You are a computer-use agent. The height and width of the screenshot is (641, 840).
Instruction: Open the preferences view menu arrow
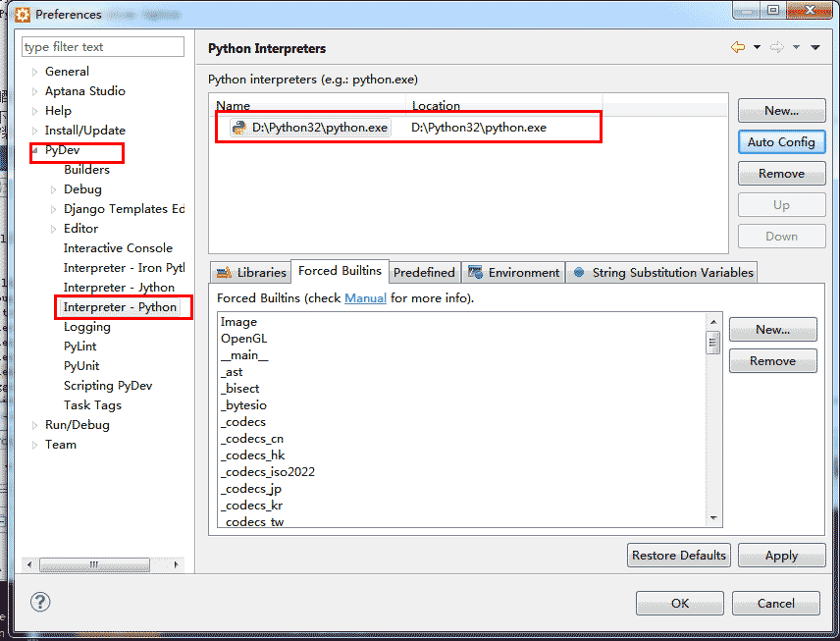click(815, 47)
